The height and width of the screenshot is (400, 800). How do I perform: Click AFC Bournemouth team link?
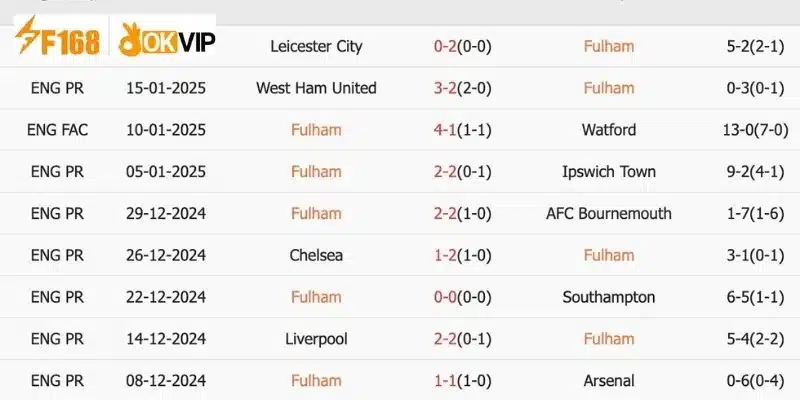coord(609,214)
